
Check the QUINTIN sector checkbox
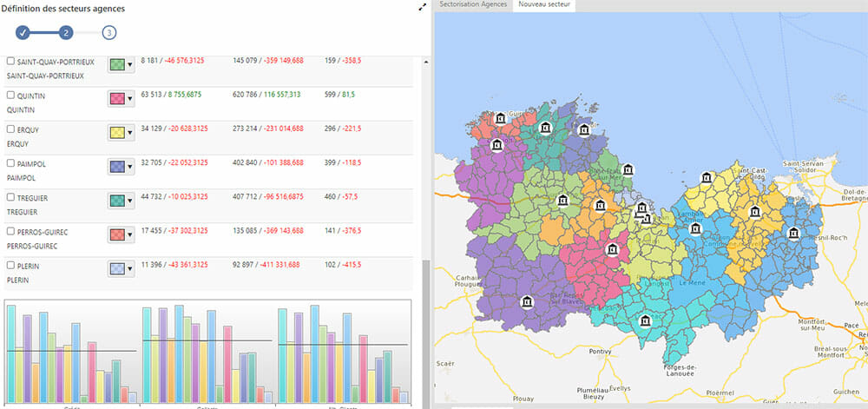10,96
